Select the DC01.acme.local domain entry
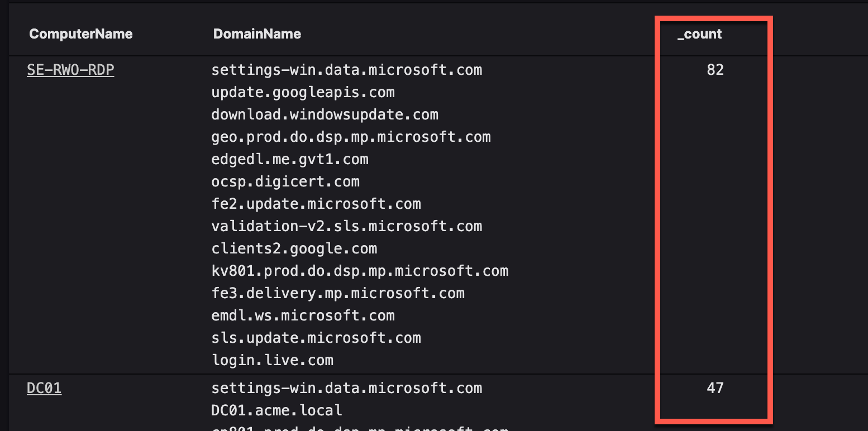 pos(276,410)
